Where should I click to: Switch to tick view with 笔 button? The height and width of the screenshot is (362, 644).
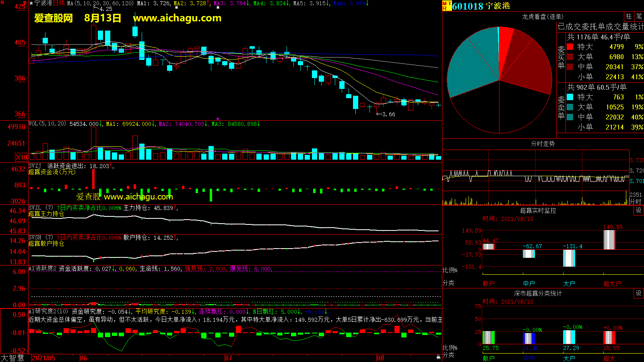(x=639, y=16)
